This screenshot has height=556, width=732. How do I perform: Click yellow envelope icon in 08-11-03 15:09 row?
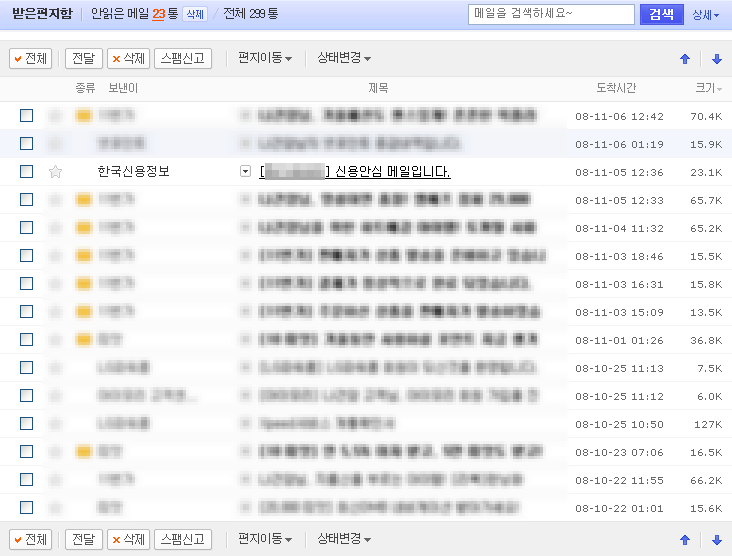(x=84, y=311)
